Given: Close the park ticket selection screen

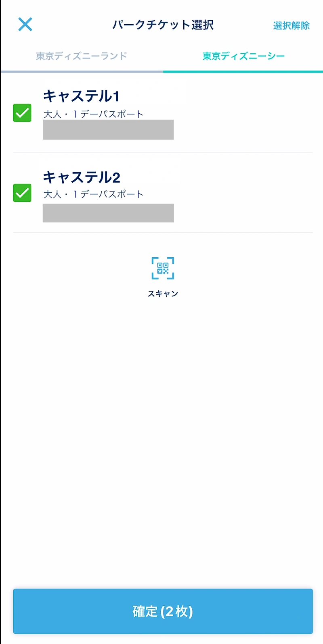Looking at the screenshot, I should [x=25, y=25].
